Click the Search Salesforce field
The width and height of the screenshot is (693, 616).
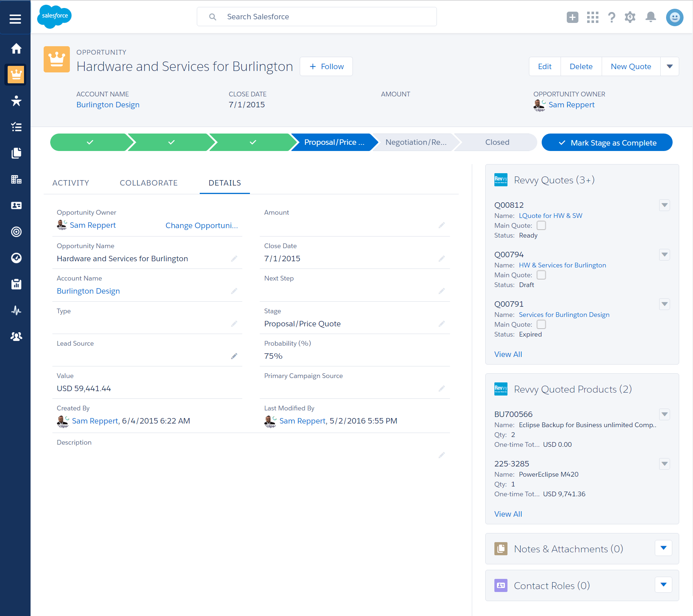(x=316, y=17)
